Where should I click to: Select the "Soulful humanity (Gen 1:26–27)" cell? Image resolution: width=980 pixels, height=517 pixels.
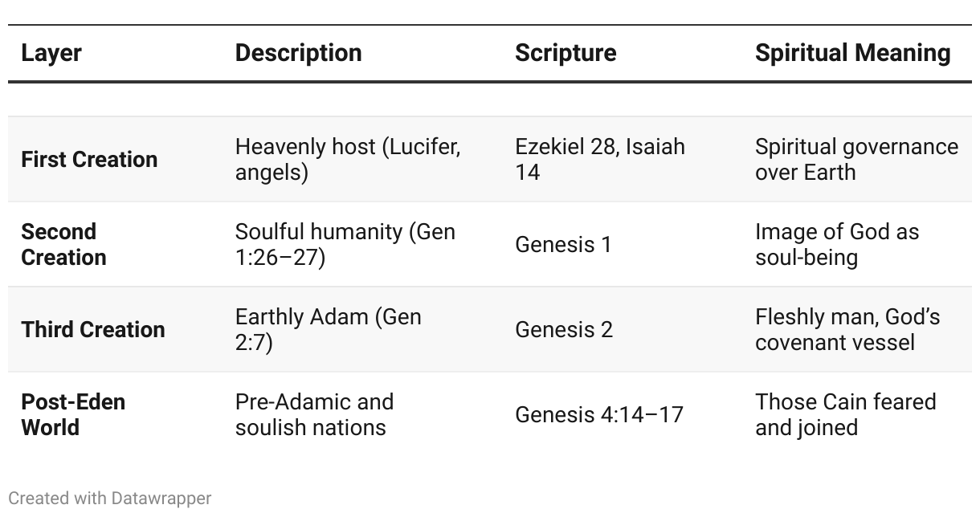(345, 244)
